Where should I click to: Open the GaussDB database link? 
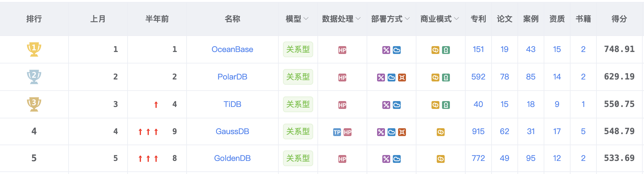(x=232, y=131)
